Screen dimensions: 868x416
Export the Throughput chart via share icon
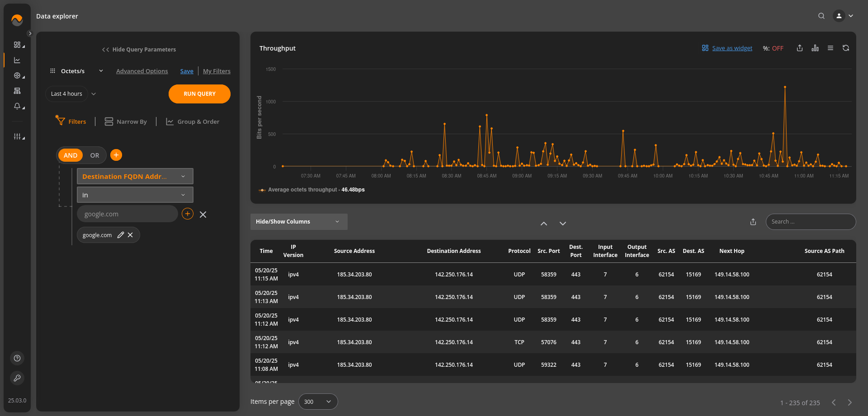click(799, 48)
